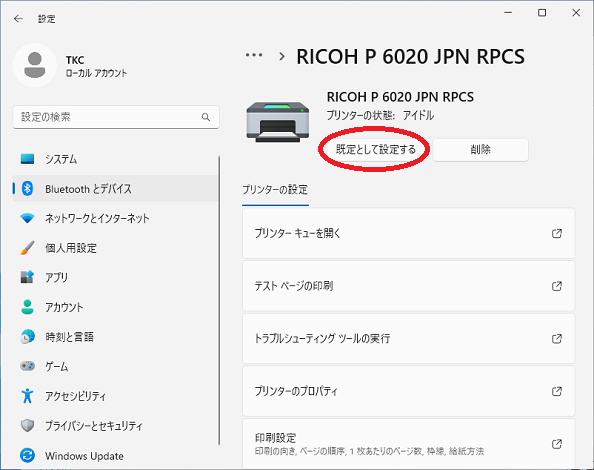
Task: Open 時刻と言語 settings
Action: [115, 337]
